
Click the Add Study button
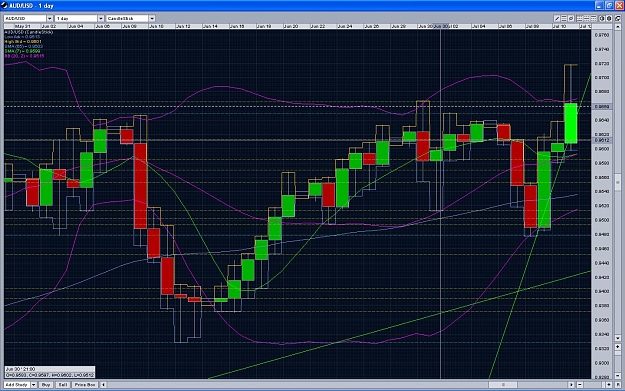(17, 385)
